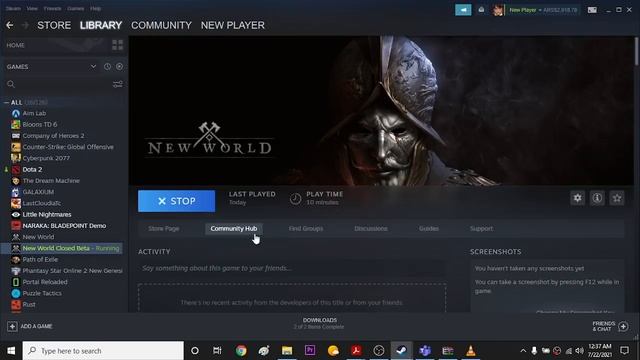Select Dota 2 in the game list

(x=32, y=169)
